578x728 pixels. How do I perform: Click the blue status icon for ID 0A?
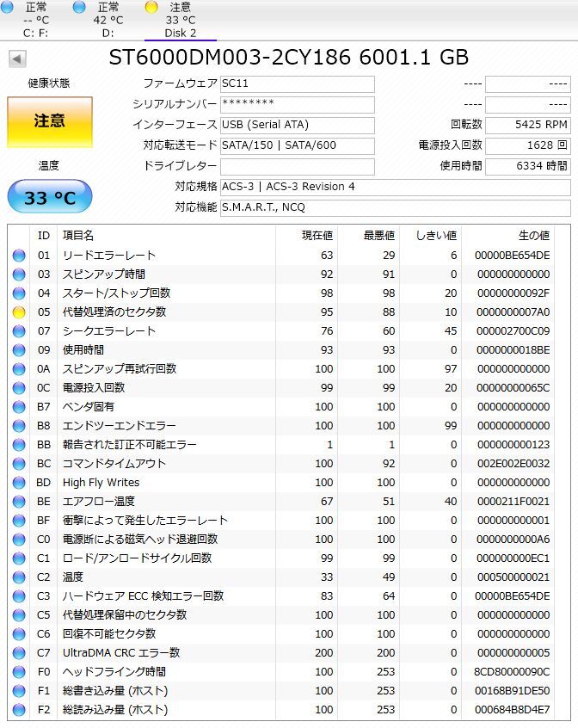(x=19, y=369)
